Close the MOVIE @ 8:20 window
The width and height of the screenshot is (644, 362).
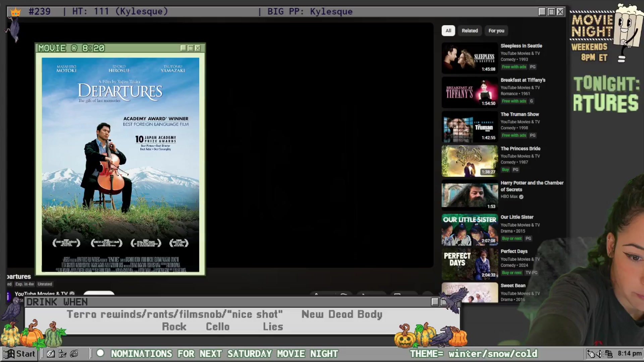tap(198, 48)
